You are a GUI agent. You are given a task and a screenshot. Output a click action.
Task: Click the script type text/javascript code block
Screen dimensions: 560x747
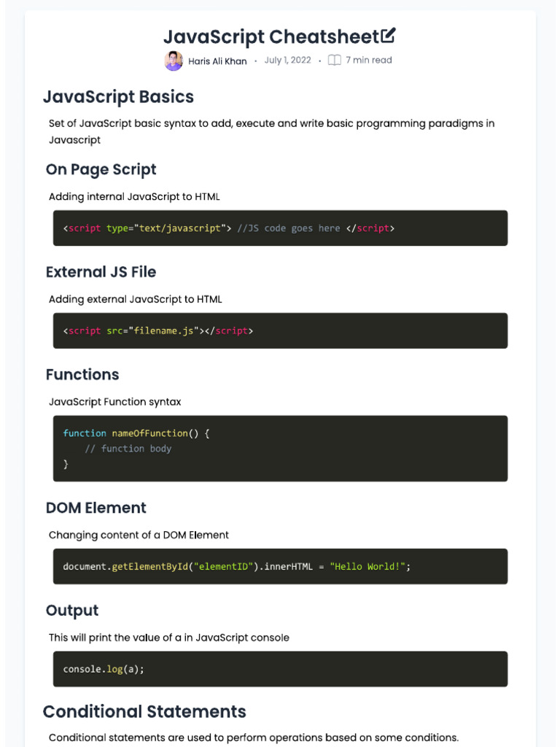pos(280,228)
